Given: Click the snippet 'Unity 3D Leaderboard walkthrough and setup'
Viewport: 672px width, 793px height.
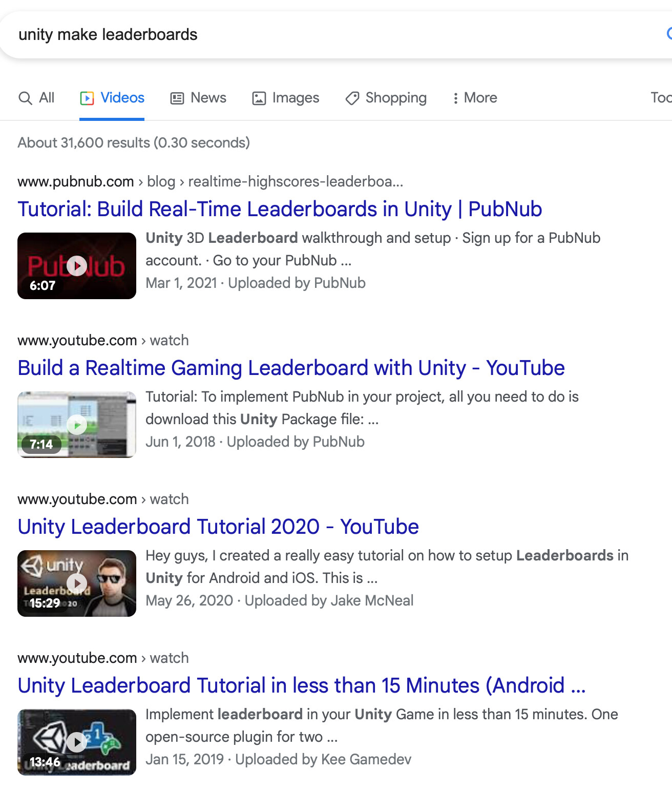Looking at the screenshot, I should pos(373,249).
